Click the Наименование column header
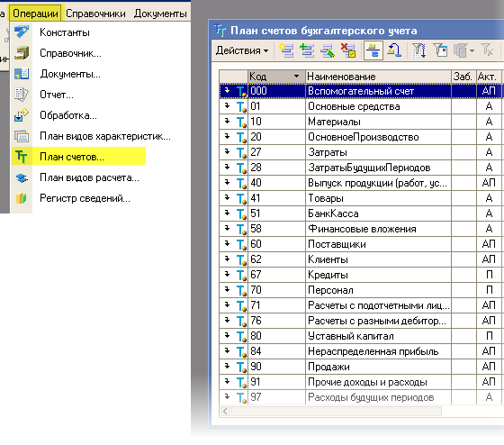 coord(378,77)
